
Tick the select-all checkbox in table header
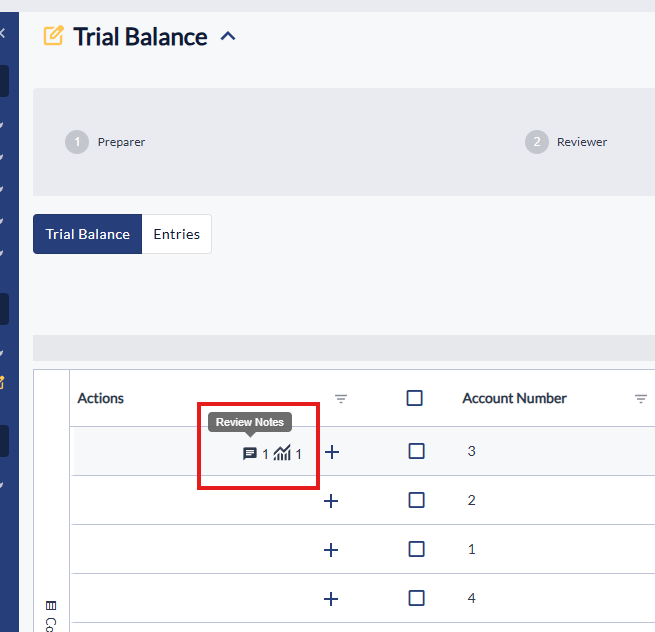[415, 398]
